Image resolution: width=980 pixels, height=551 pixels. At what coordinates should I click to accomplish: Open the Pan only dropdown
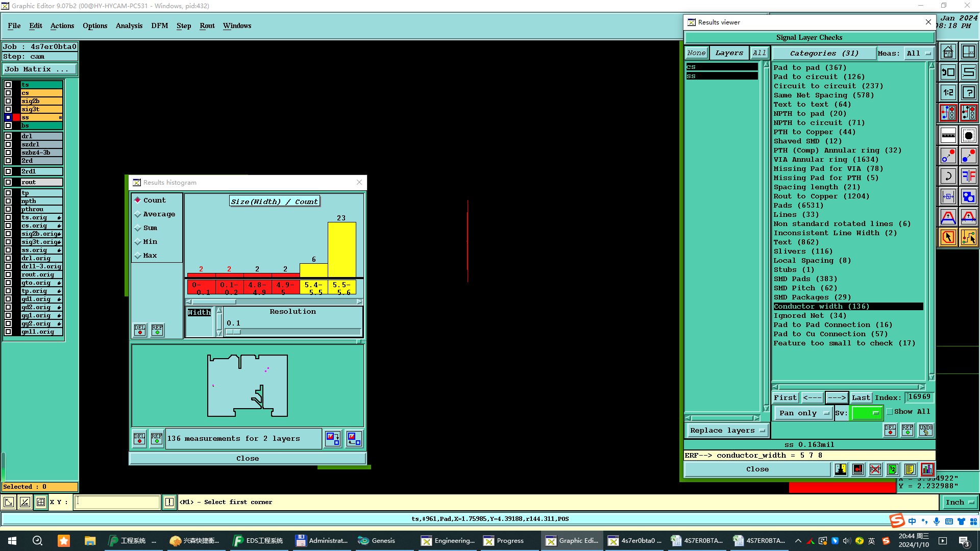click(x=803, y=413)
